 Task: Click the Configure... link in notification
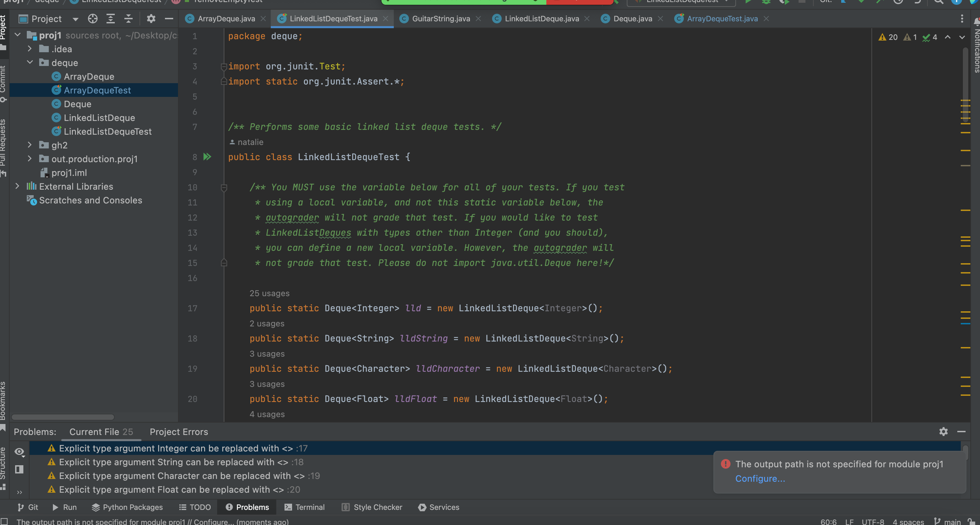(x=760, y=479)
